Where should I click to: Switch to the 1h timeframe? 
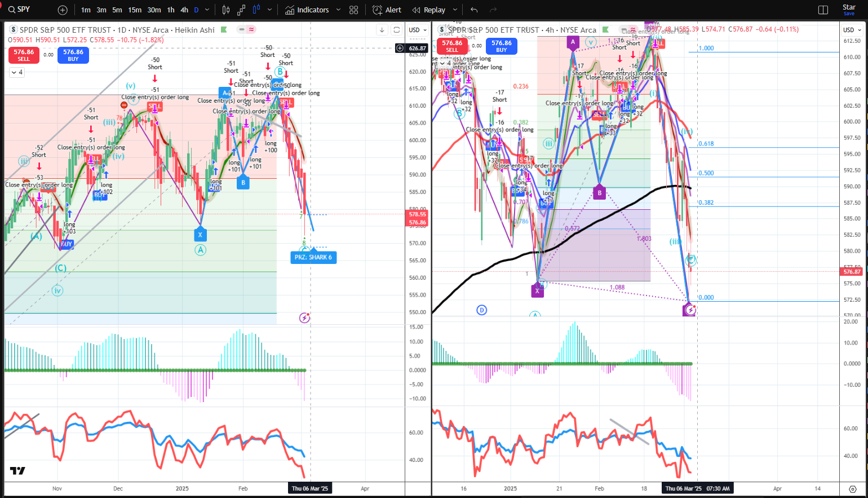click(x=171, y=10)
